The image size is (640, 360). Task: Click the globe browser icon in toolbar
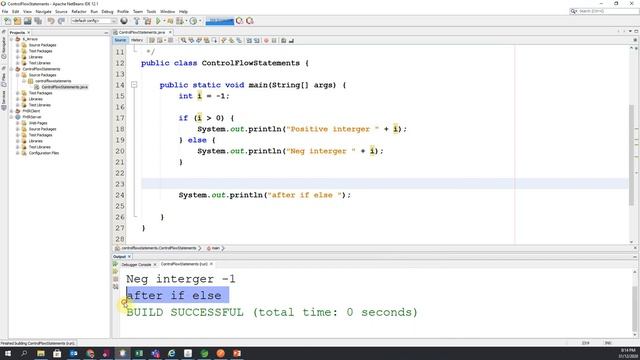(x=124, y=21)
